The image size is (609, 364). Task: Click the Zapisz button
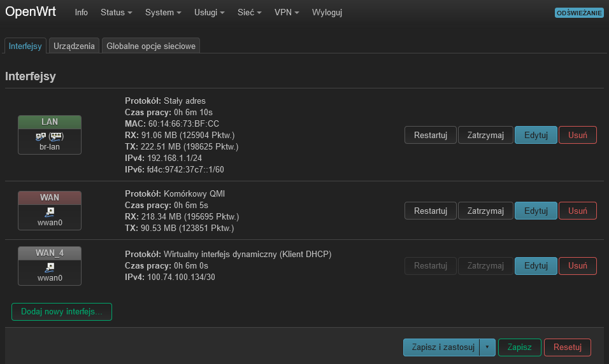pyautogui.click(x=519, y=347)
